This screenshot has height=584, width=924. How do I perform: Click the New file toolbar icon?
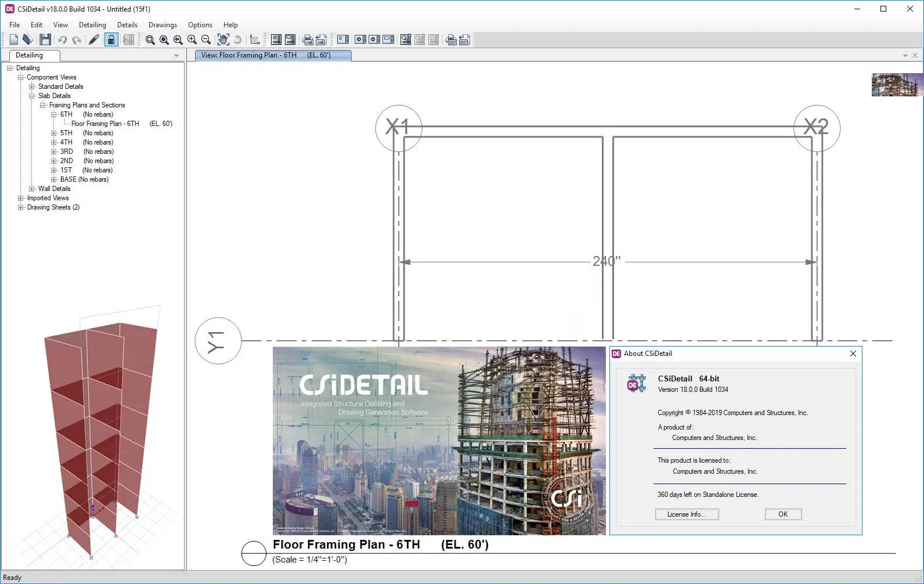(14, 39)
